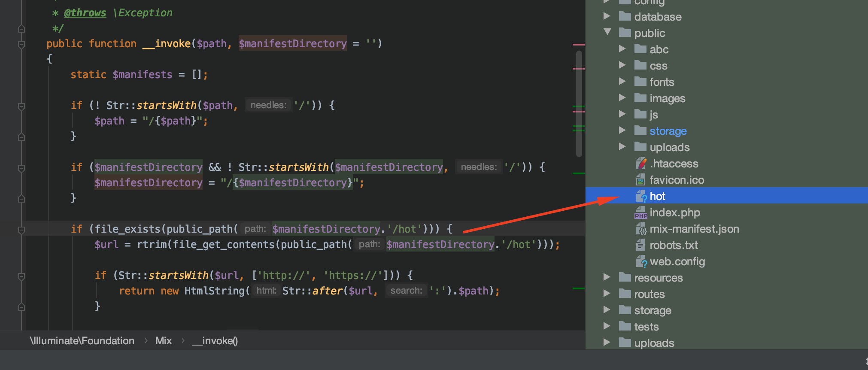Select the root-level storage folder label
This screenshot has height=370, width=868.
653,310
